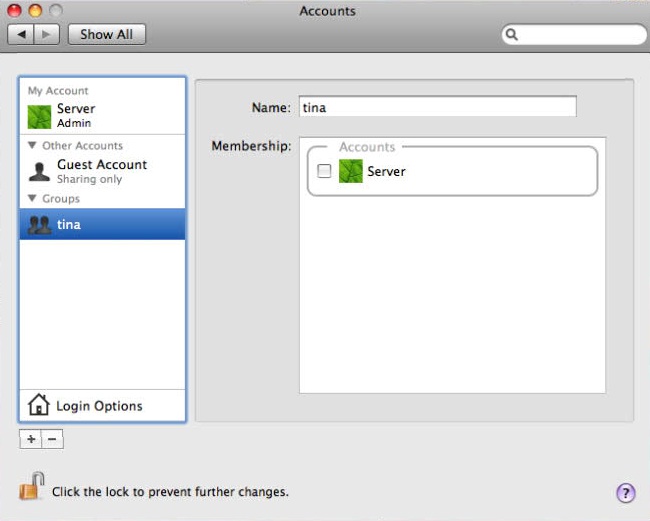Click the tina group people icon

coord(39,225)
